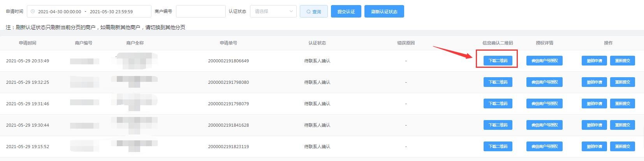Click 重新提交 for the 20:33:49 application

[x=622, y=61]
